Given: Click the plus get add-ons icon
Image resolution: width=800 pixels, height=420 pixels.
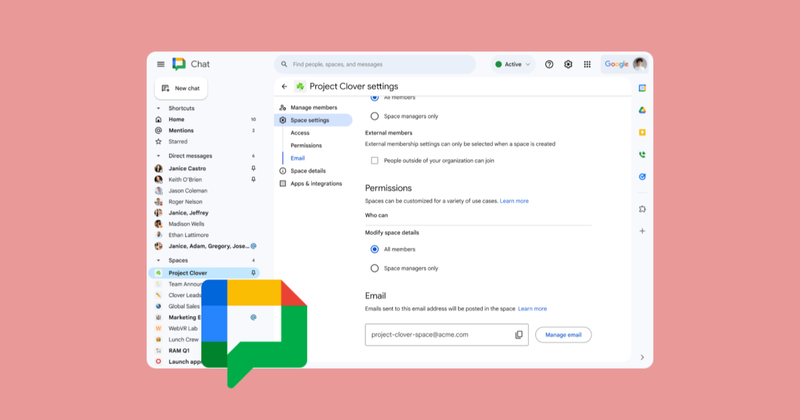Looking at the screenshot, I should pos(642,231).
